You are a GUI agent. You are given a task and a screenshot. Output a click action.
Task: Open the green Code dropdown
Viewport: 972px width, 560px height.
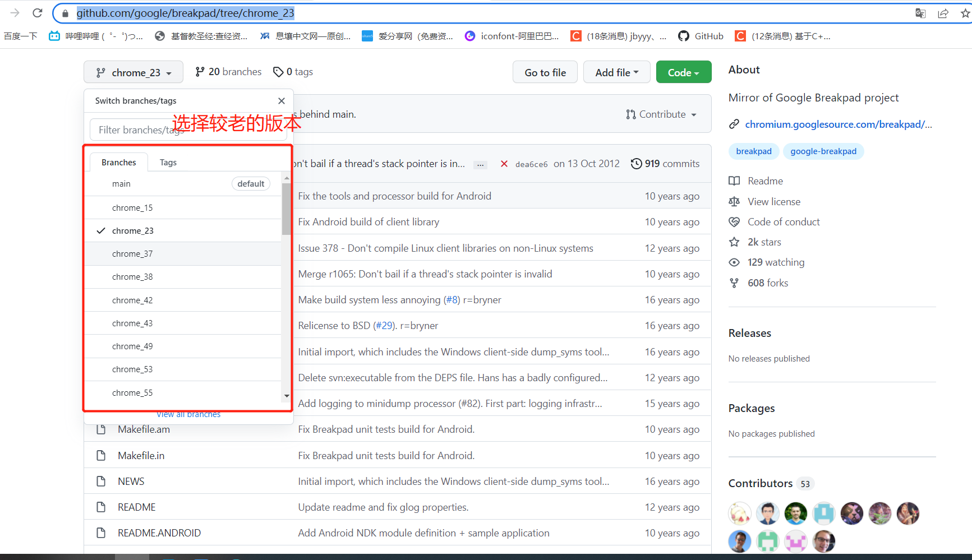coord(683,72)
